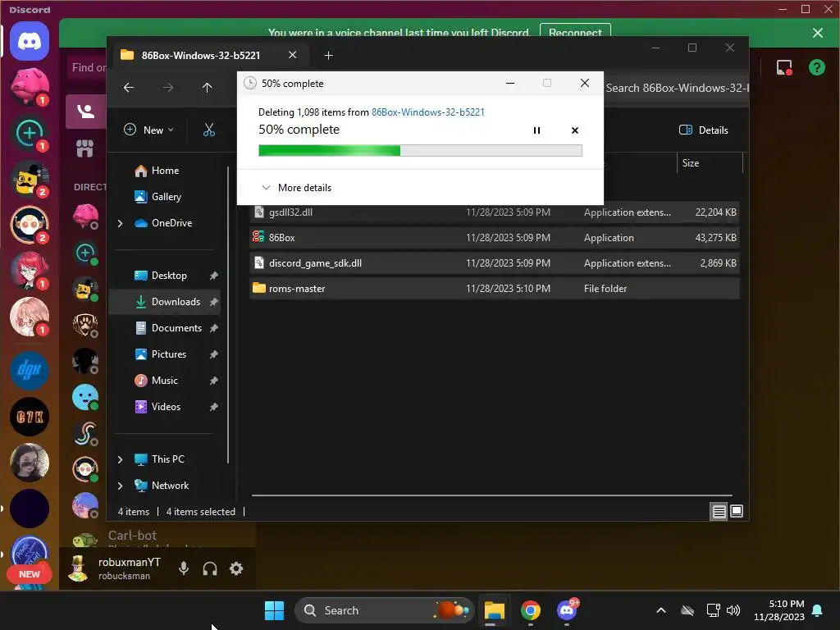Open File Explorer from taskbar

point(494,610)
